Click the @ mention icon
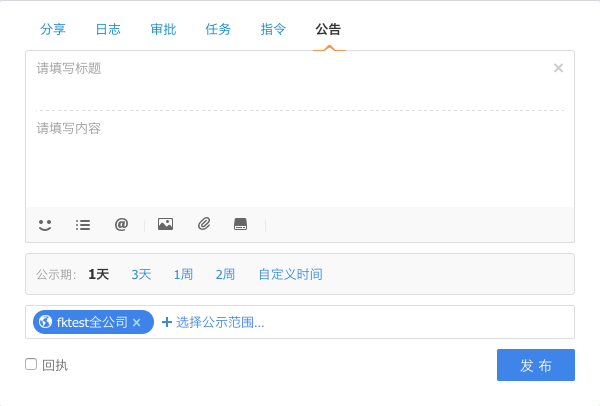The image size is (600, 406). click(x=121, y=225)
